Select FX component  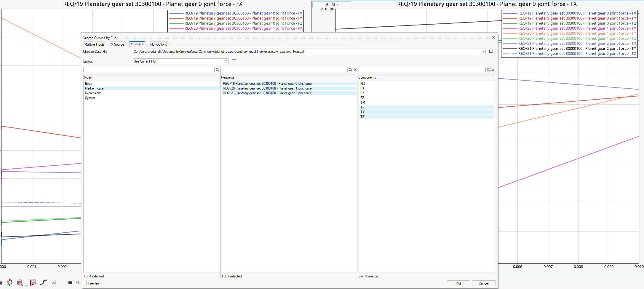coord(427,88)
